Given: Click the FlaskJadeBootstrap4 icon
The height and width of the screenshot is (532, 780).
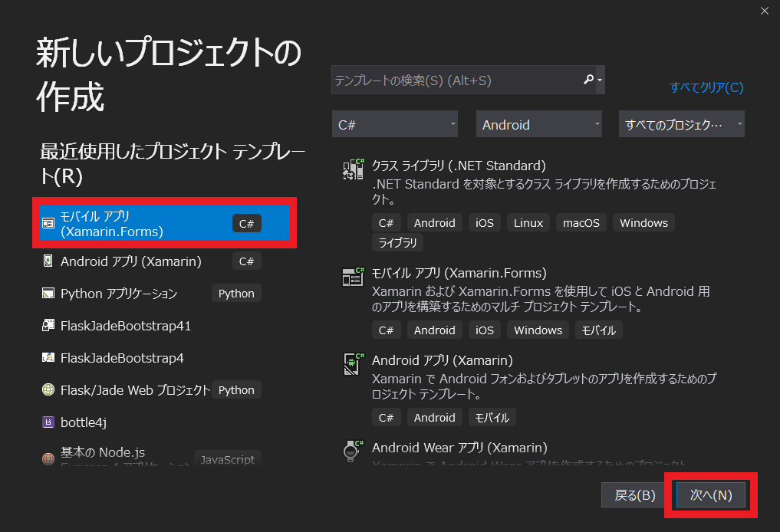Looking at the screenshot, I should 48,357.
